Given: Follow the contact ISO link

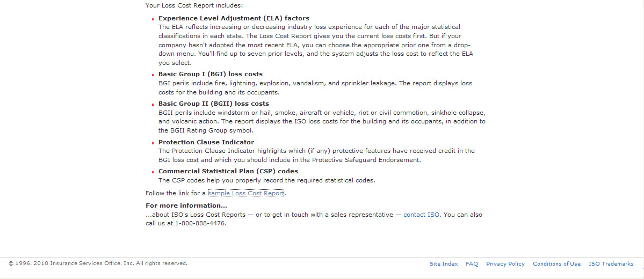Looking at the screenshot, I should [422, 215].
